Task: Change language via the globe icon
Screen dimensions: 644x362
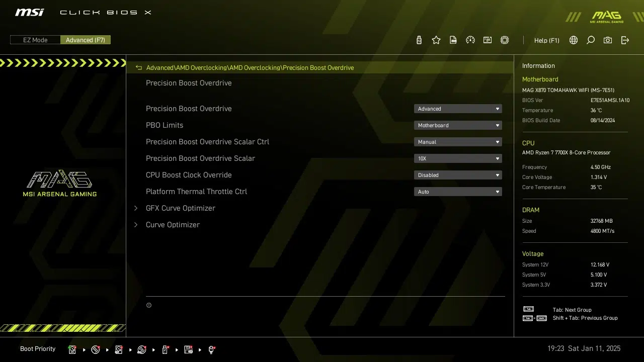Action: [574, 40]
